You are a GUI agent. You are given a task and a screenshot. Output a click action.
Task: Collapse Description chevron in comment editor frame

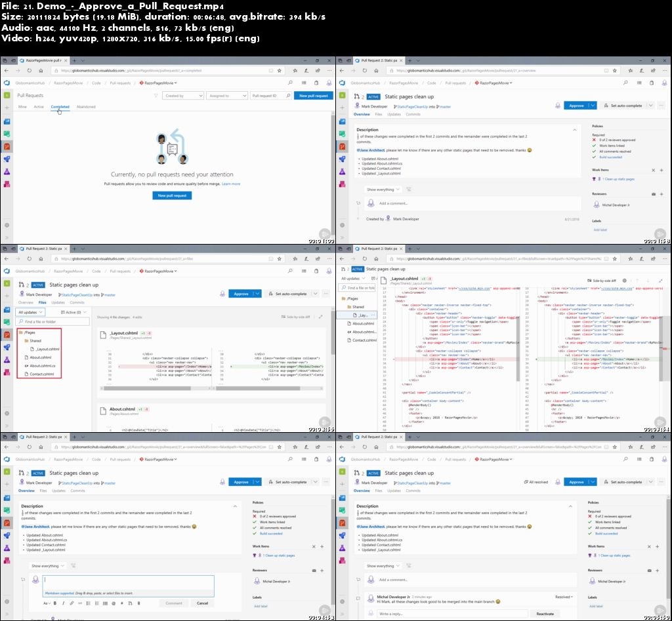235,506
